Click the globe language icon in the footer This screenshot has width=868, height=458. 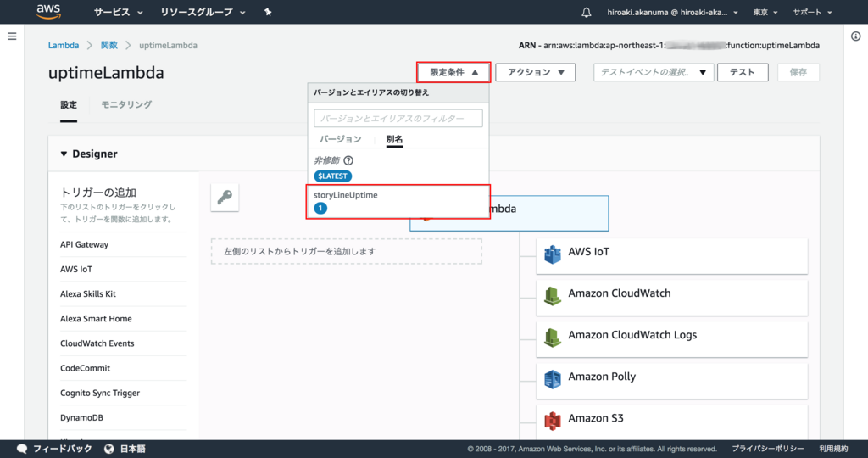tap(109, 449)
